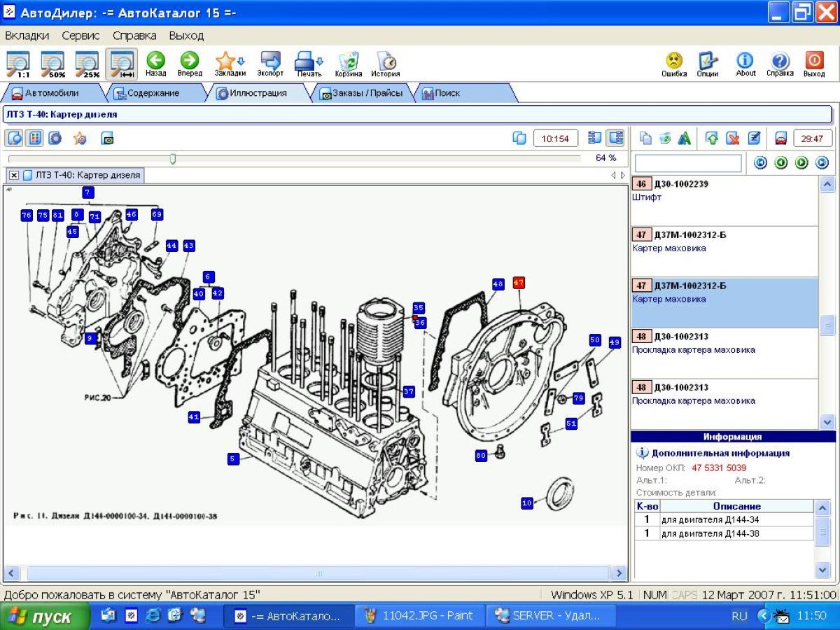
Task: Open the Печать print dropdown
Action: [309, 62]
